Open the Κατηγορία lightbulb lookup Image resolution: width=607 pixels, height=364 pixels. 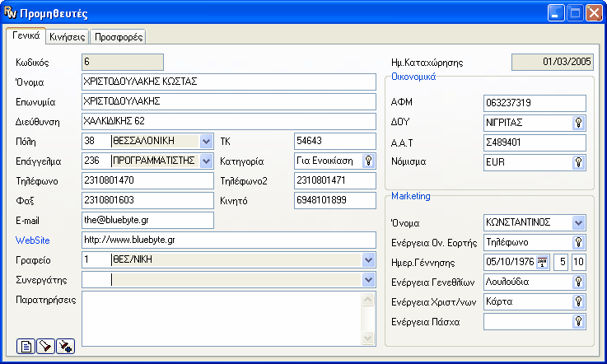tap(368, 161)
